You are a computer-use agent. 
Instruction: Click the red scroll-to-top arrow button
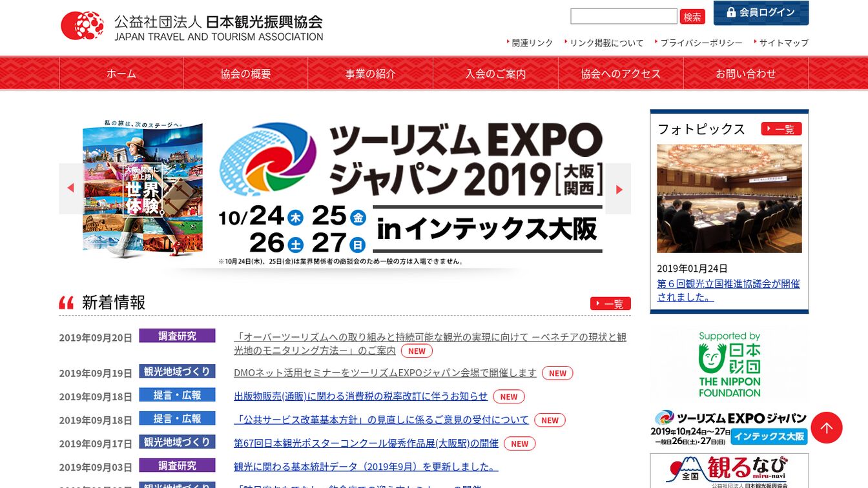(x=827, y=427)
